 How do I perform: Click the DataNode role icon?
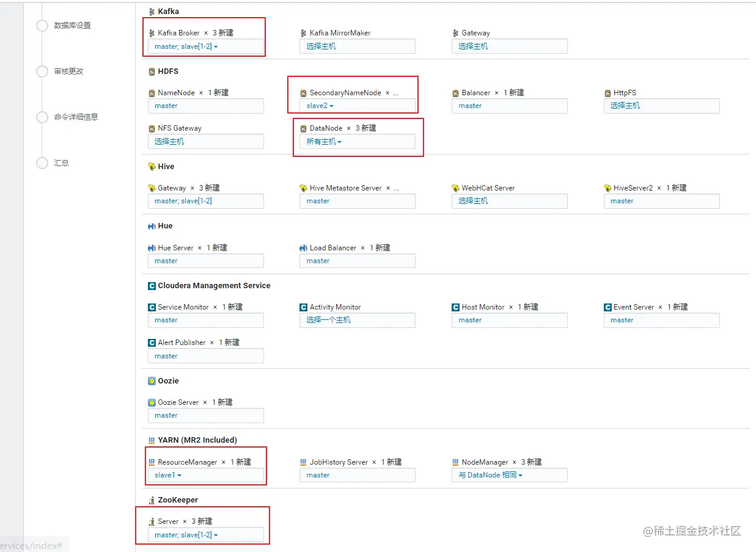(303, 128)
